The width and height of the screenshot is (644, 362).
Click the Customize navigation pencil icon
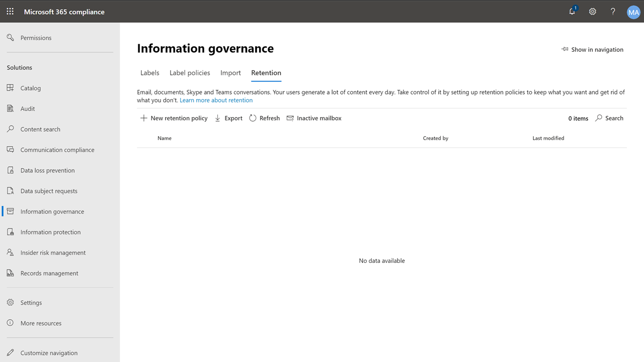11,353
